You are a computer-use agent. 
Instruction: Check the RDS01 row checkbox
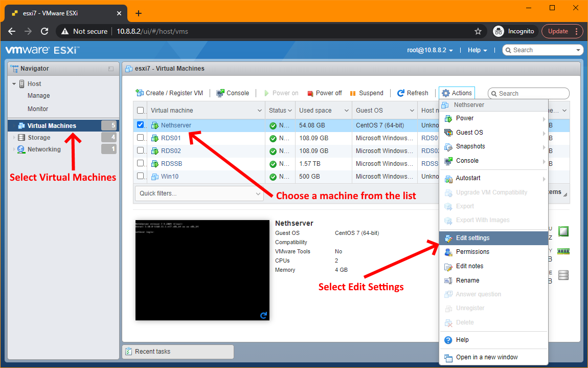[140, 138]
